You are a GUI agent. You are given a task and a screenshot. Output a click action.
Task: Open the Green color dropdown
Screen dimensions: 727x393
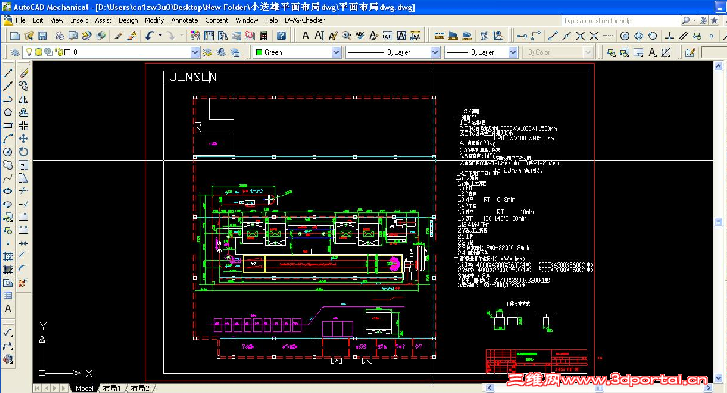pyautogui.click(x=337, y=52)
